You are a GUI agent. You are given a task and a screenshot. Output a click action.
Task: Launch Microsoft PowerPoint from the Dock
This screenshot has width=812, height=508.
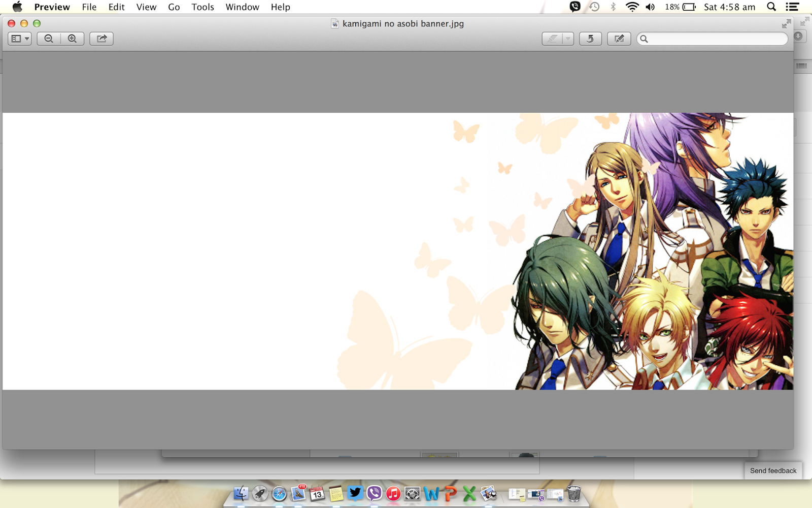(450, 493)
